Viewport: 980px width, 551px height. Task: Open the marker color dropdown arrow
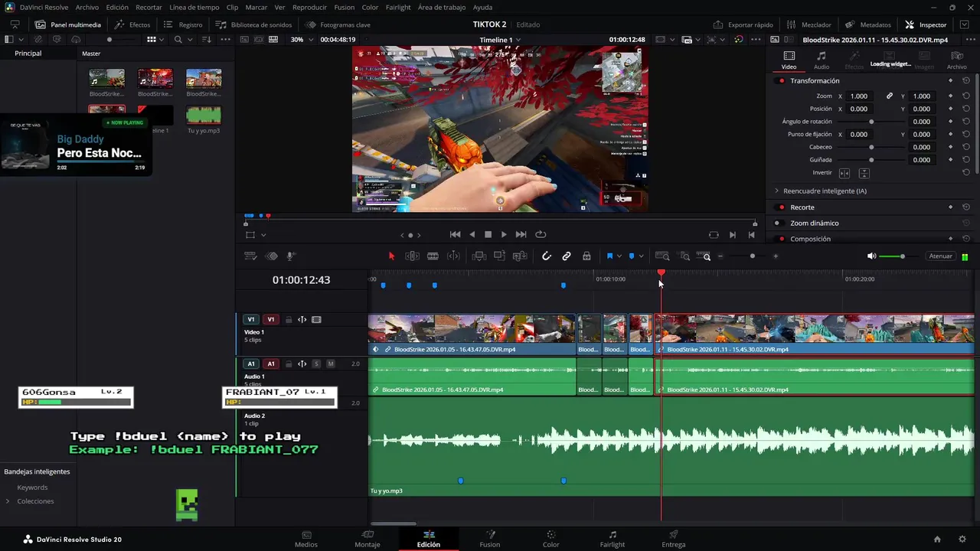[x=641, y=256]
